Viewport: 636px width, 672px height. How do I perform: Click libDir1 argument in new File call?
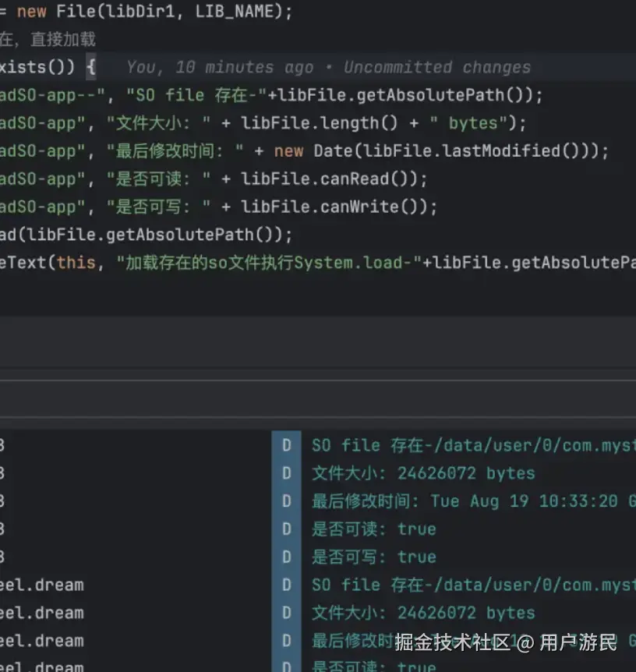140,11
